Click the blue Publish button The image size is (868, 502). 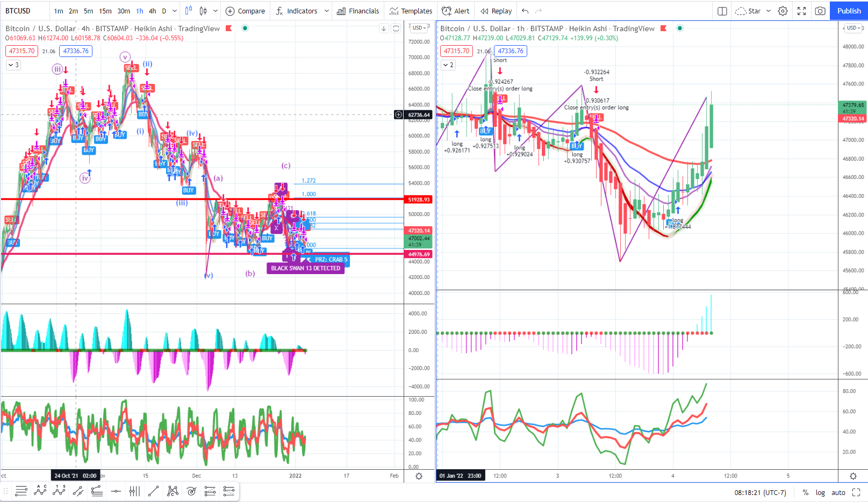pyautogui.click(x=849, y=11)
